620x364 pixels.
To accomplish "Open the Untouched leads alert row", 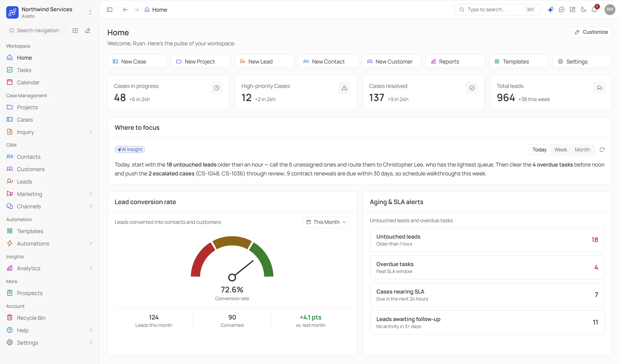I will (x=487, y=240).
